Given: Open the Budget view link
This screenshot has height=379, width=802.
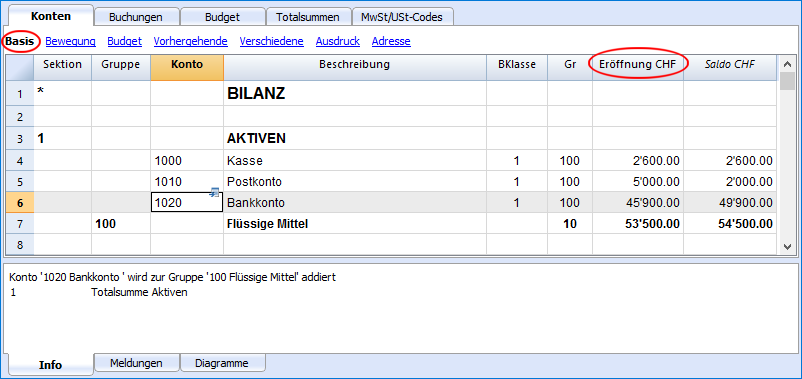Looking at the screenshot, I should (125, 41).
